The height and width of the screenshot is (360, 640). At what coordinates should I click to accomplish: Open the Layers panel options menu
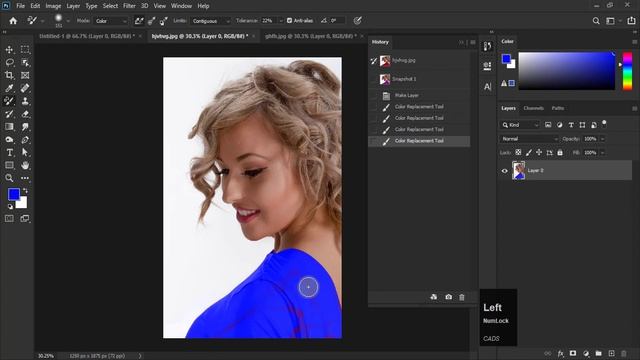(634, 108)
